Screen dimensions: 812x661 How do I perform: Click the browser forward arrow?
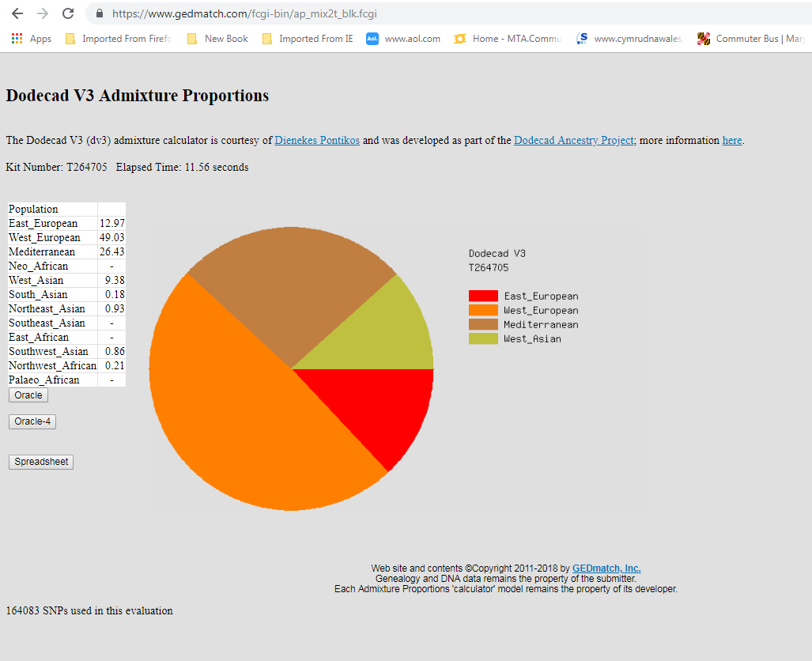43,13
